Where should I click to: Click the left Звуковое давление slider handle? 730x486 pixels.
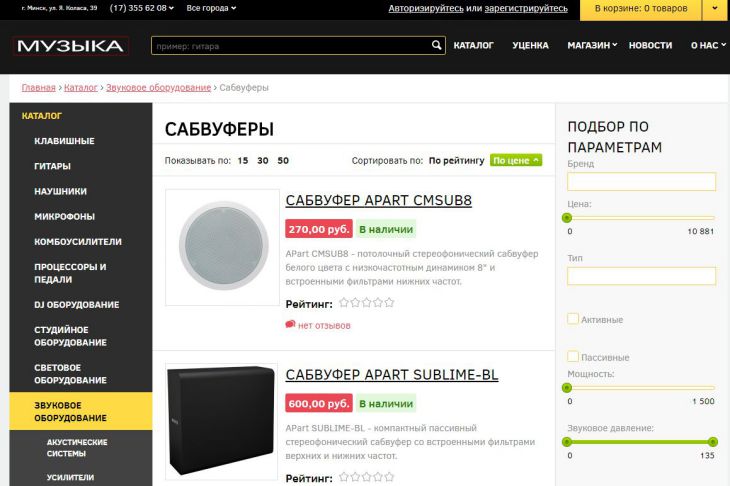[x=567, y=441]
